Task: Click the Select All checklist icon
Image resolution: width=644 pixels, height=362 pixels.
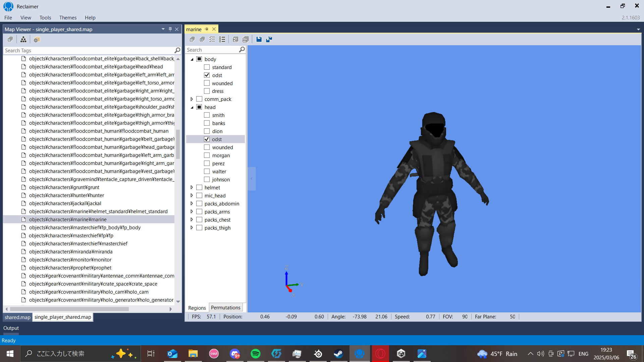Action: [212, 39]
